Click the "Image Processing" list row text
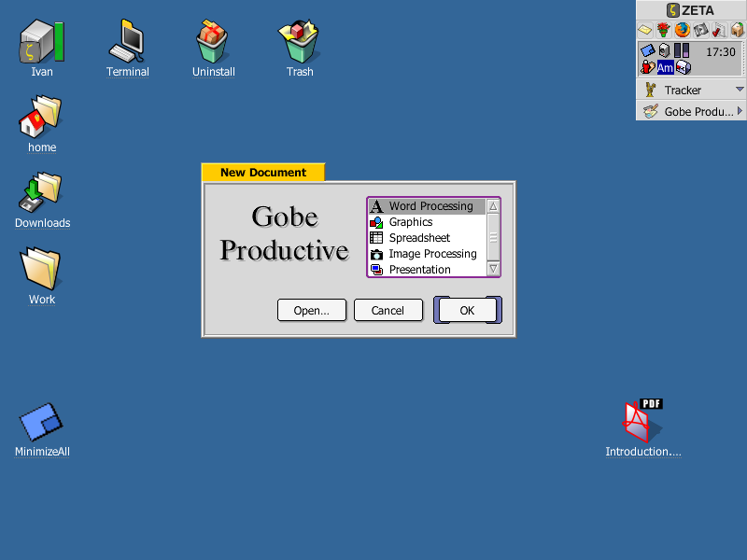Image resolution: width=747 pixels, height=560 pixels. (432, 254)
